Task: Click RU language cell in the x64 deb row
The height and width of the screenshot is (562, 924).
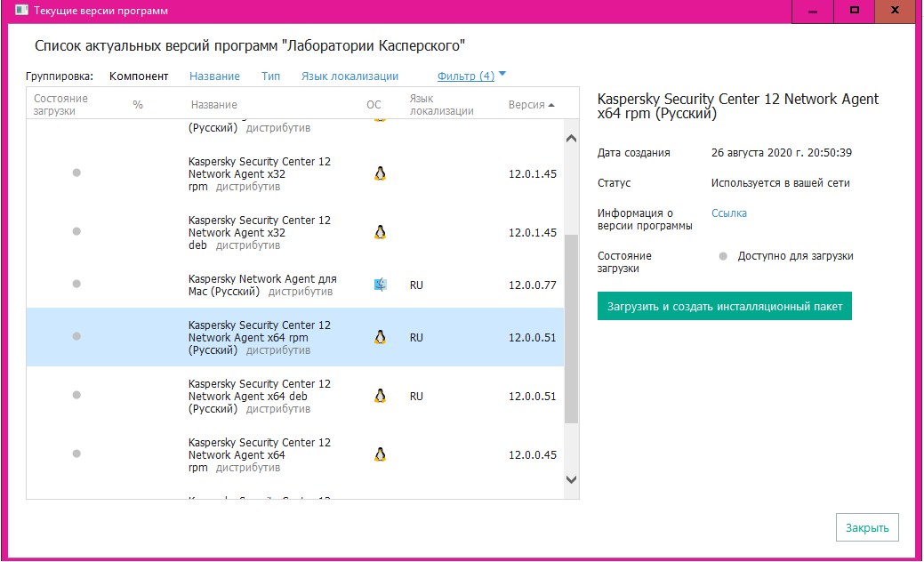Action: pos(416,397)
